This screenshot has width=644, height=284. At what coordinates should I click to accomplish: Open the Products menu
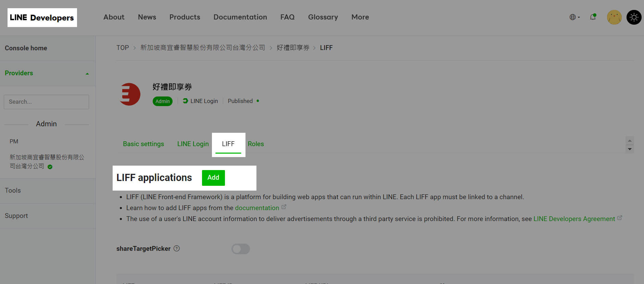click(185, 17)
